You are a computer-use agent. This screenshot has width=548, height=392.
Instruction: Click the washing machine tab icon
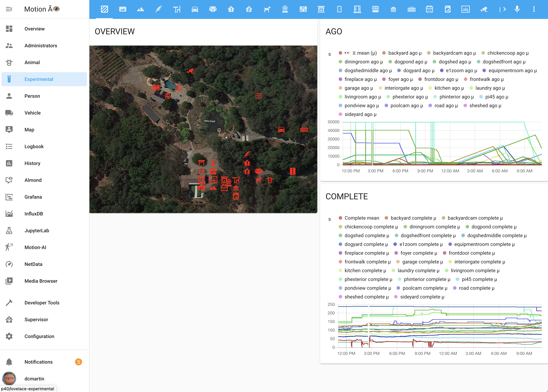(448, 9)
